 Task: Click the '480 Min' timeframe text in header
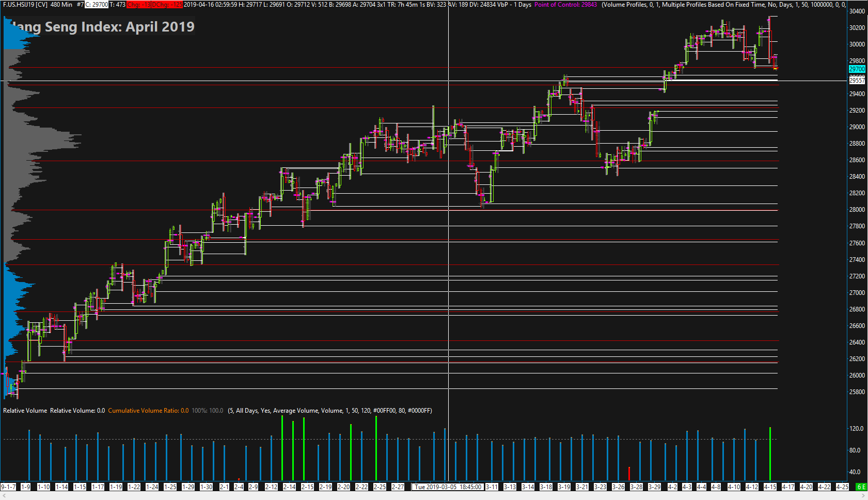click(61, 5)
